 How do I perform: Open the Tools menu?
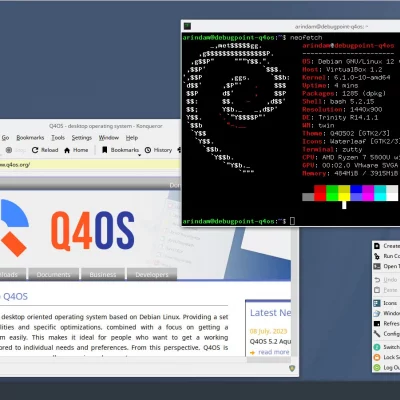[x=58, y=138]
